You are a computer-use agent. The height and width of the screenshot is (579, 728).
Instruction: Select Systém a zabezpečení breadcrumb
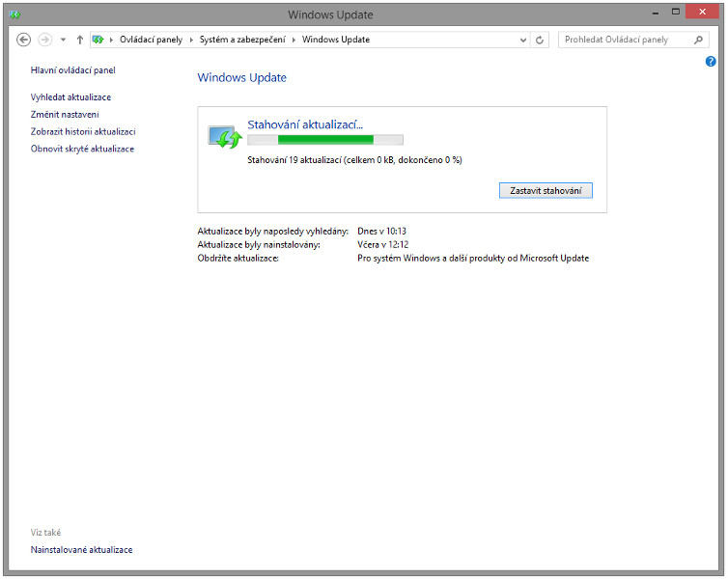point(242,40)
